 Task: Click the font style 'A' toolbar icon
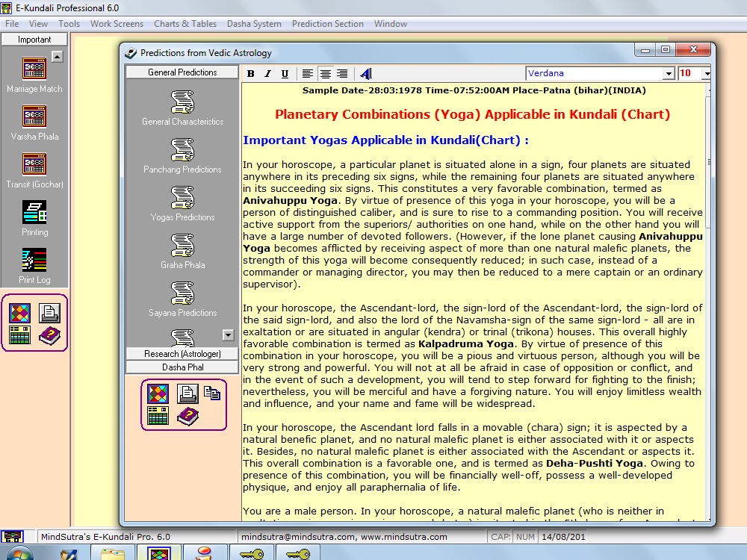tap(366, 74)
